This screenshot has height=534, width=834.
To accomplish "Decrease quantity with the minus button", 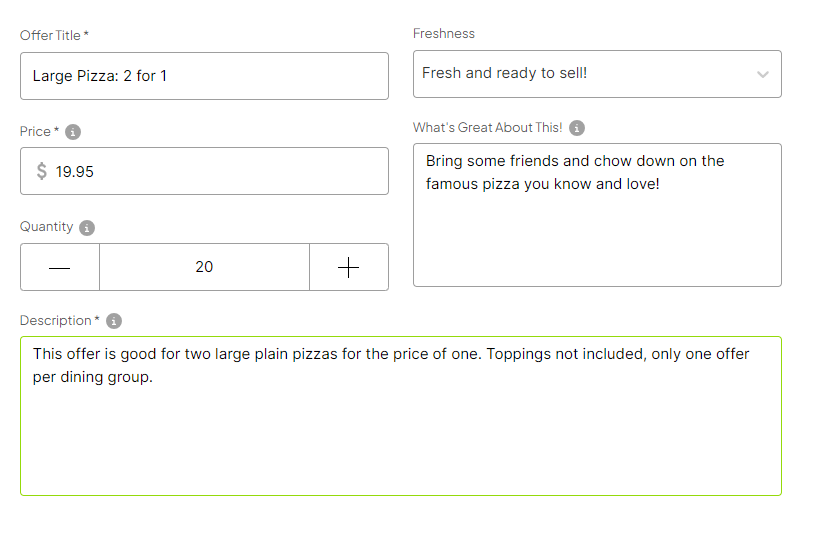I will [x=60, y=267].
